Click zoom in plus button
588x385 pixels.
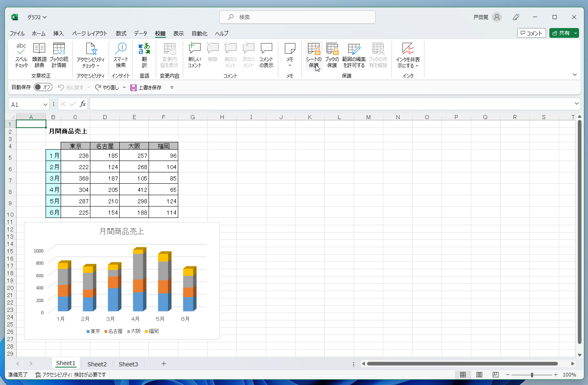point(556,375)
